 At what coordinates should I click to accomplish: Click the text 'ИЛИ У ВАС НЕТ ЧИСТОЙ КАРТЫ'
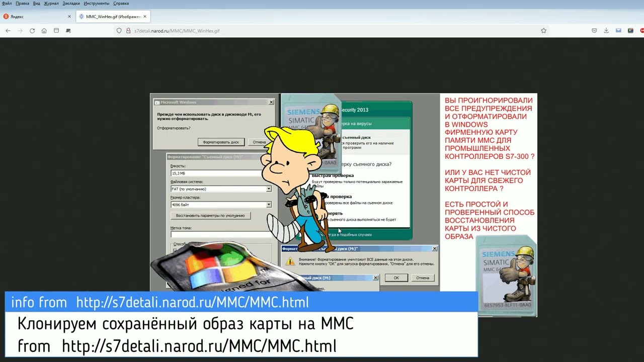488,176
